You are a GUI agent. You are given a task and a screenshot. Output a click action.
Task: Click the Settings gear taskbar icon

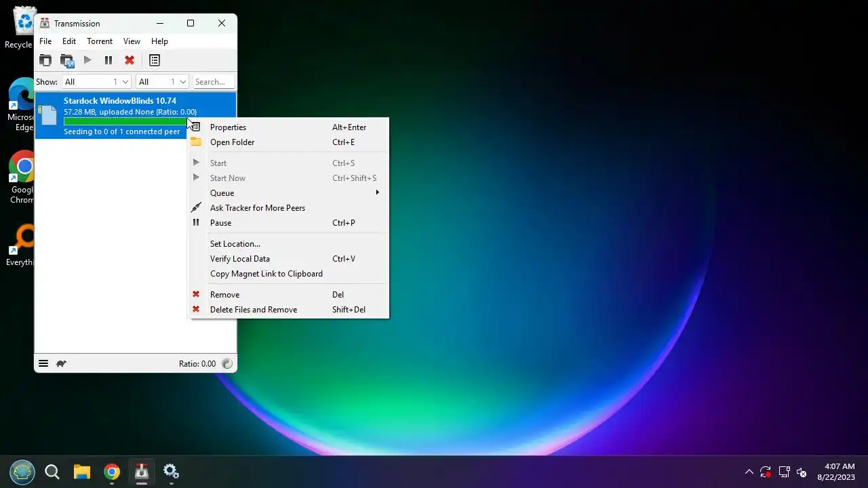click(x=172, y=472)
